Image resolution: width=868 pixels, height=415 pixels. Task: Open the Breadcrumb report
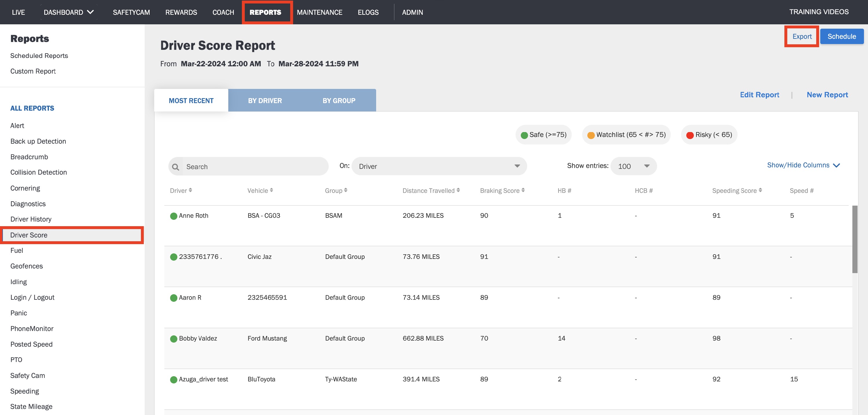pos(29,157)
